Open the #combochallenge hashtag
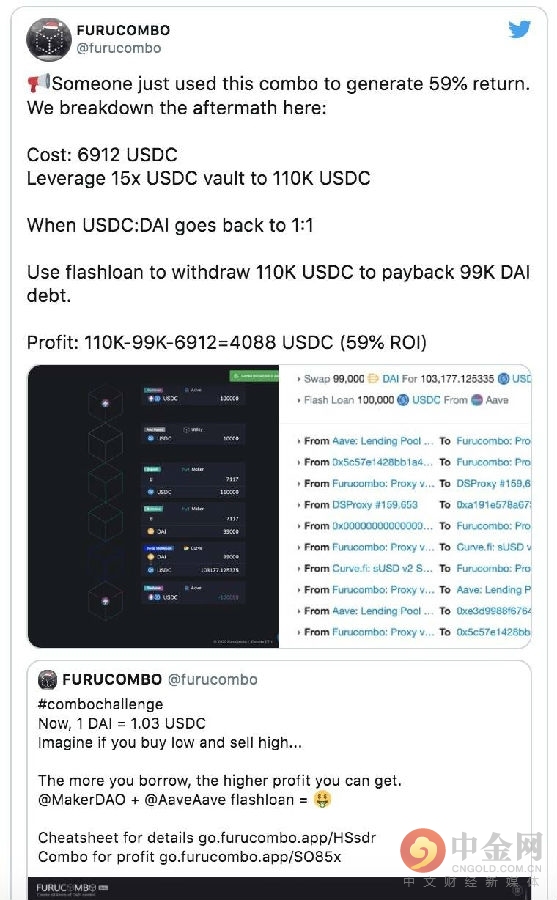The width and height of the screenshot is (557, 900). point(100,704)
